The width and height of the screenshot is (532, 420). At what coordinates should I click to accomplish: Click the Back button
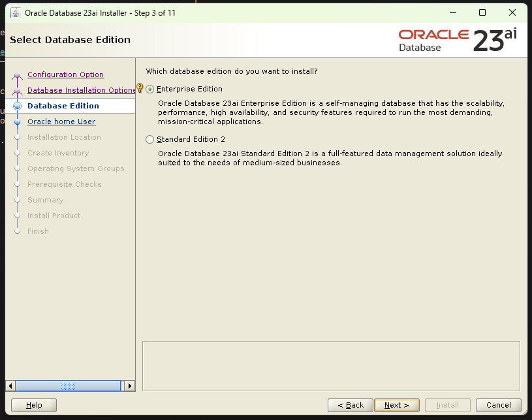coord(350,405)
